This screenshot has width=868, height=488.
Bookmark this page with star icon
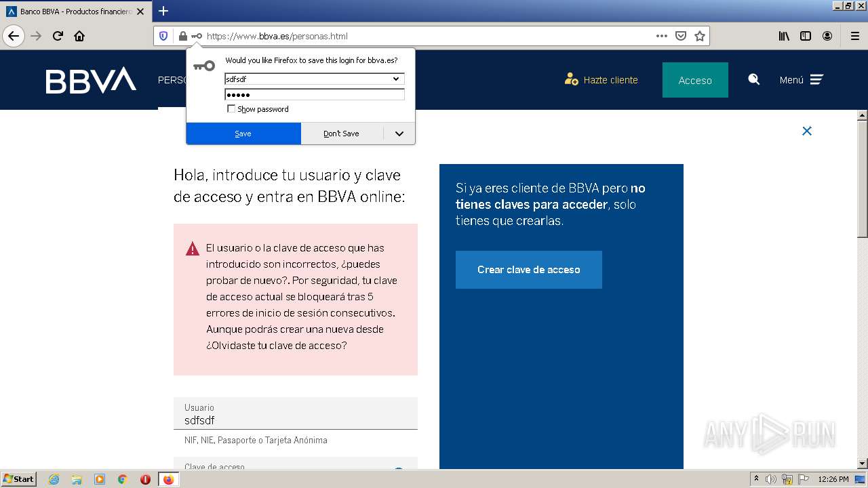(700, 36)
